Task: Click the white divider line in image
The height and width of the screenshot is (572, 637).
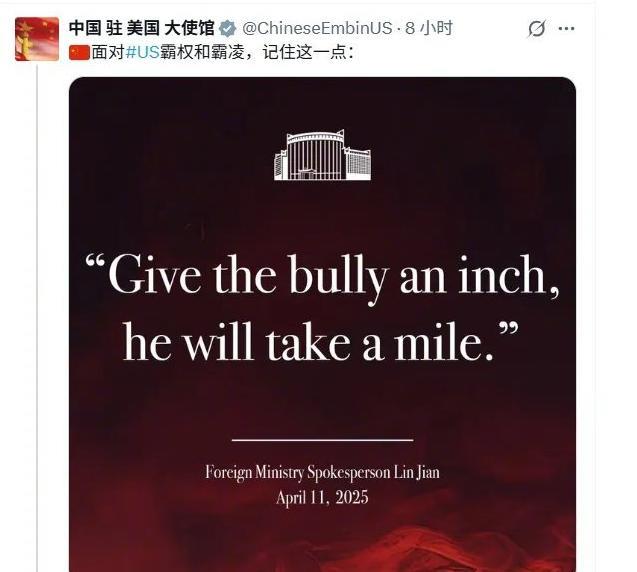Action: [323, 440]
